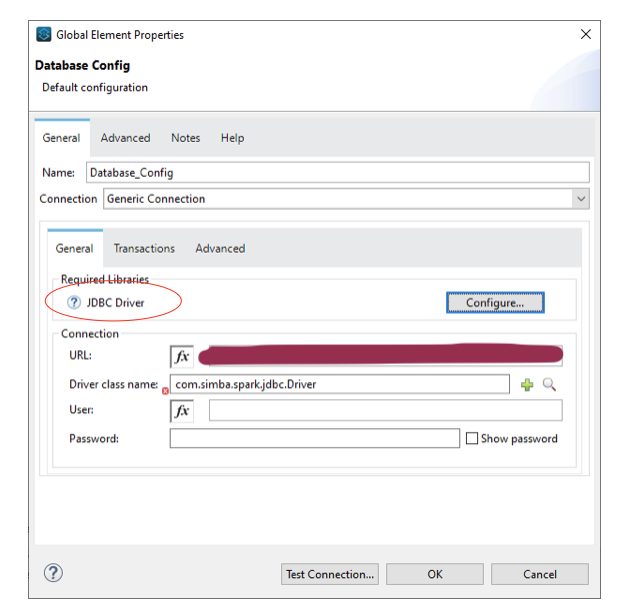
Task: Confirm with the OK button
Action: coord(435,574)
